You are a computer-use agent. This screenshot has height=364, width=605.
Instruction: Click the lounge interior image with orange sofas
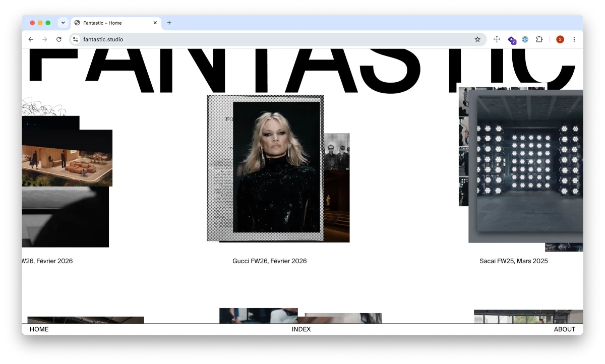pyautogui.click(x=67, y=158)
